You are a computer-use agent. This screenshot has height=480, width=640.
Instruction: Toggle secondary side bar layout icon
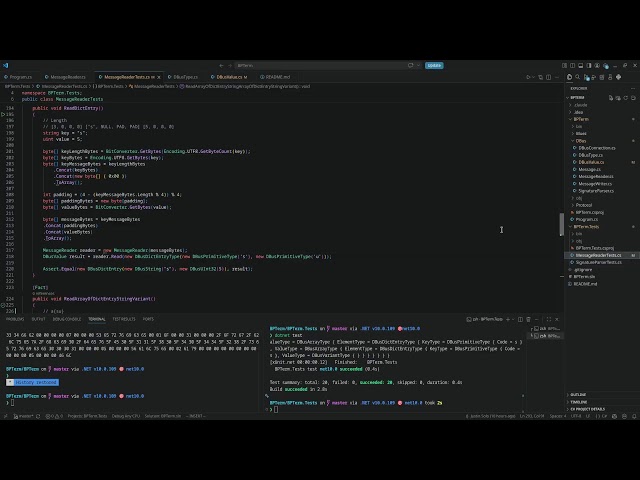pyautogui.click(x=573, y=65)
